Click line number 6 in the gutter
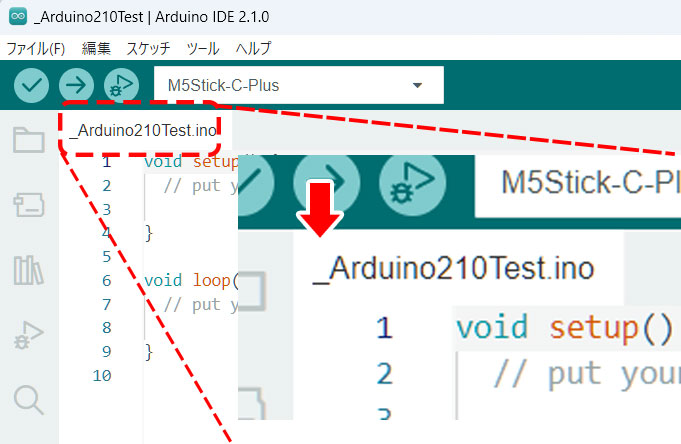This screenshot has height=444, width=681. point(107,281)
